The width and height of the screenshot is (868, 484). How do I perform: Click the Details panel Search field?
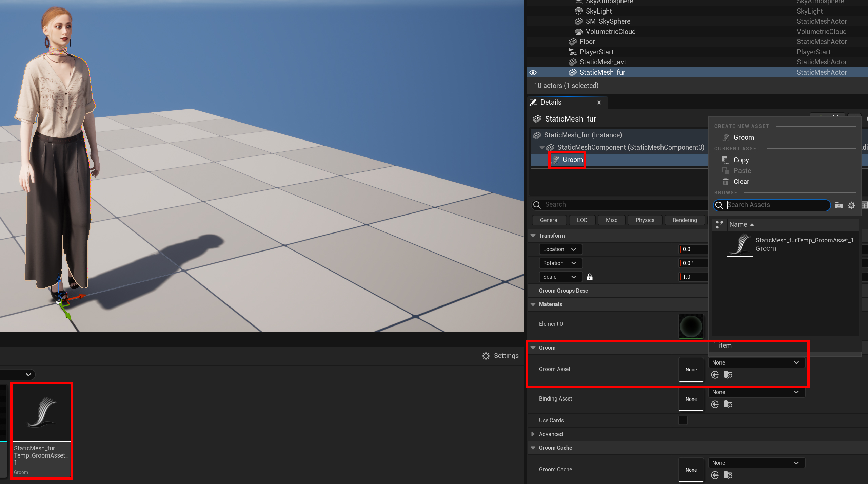click(x=619, y=205)
